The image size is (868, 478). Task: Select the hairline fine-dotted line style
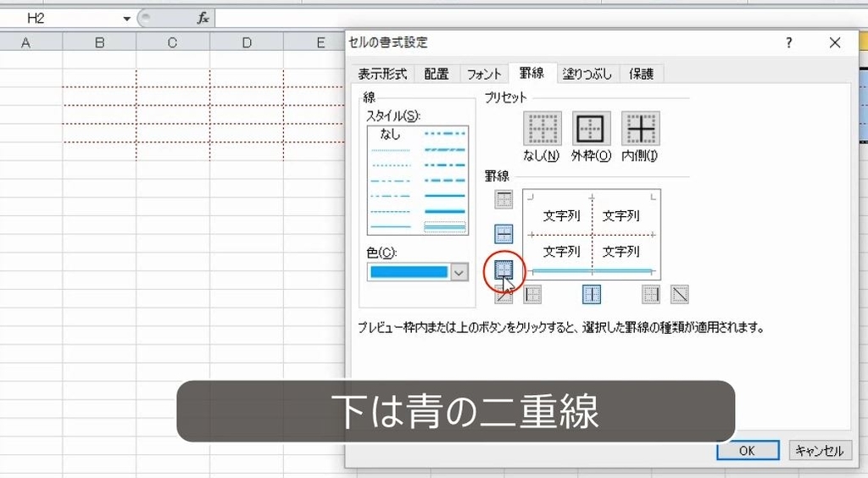391,150
